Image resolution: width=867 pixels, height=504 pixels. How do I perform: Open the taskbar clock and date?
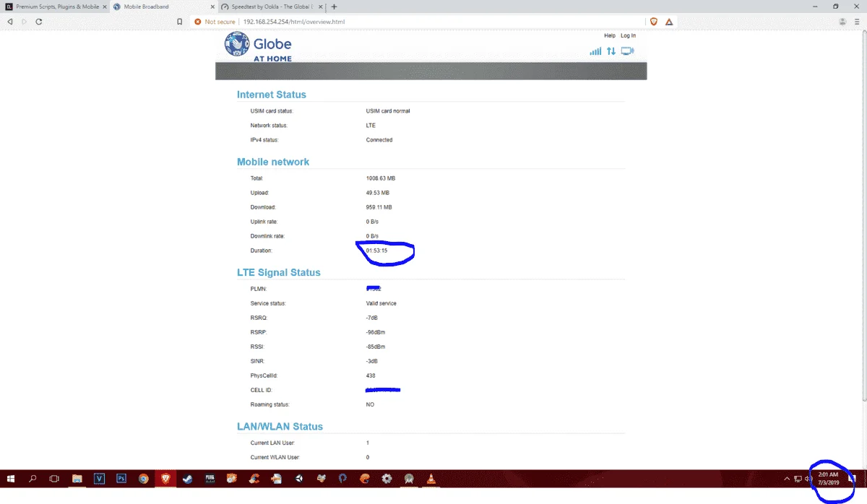tap(828, 478)
